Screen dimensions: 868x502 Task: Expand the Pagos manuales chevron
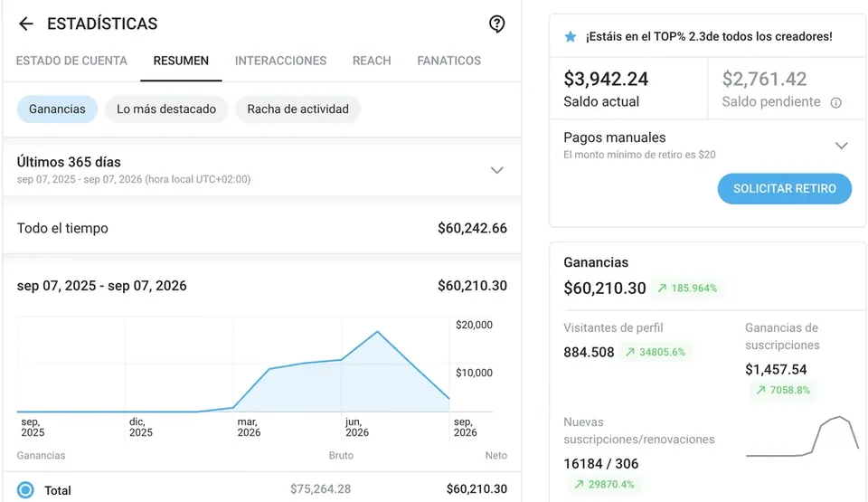pos(842,146)
